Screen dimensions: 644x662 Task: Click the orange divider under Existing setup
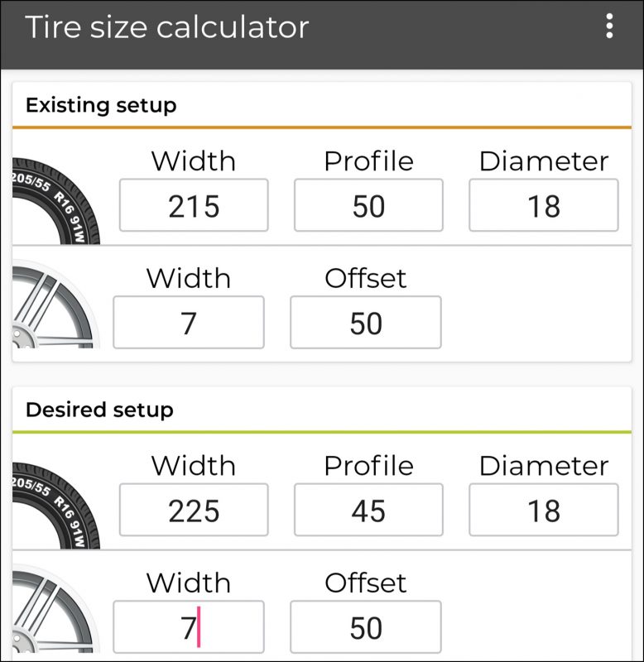[322, 126]
